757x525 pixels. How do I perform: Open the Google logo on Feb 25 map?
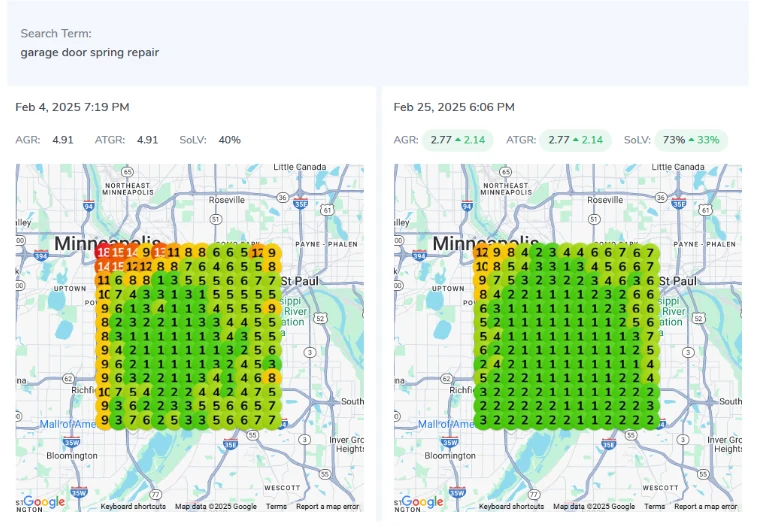click(422, 502)
